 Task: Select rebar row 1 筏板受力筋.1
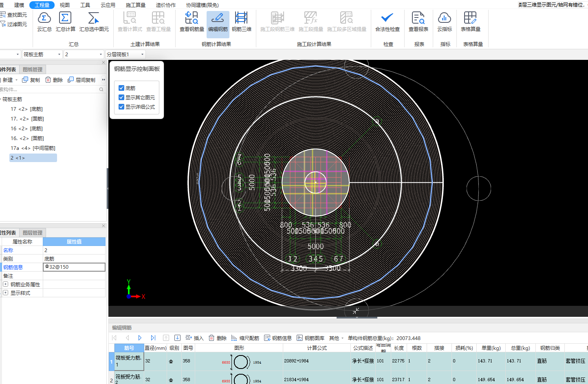pyautogui.click(x=129, y=361)
